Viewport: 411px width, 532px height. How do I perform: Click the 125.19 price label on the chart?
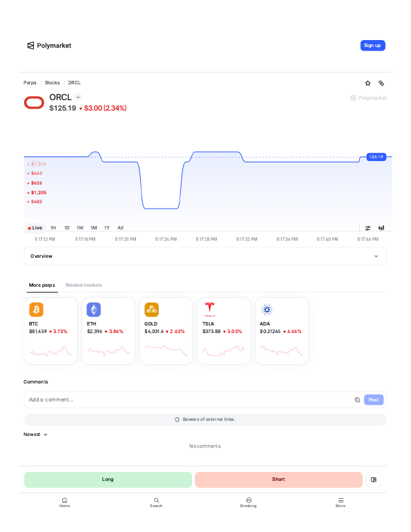point(376,157)
